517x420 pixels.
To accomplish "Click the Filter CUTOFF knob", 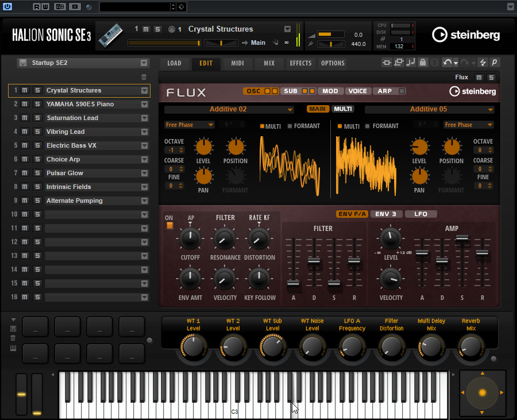I will pos(190,238).
